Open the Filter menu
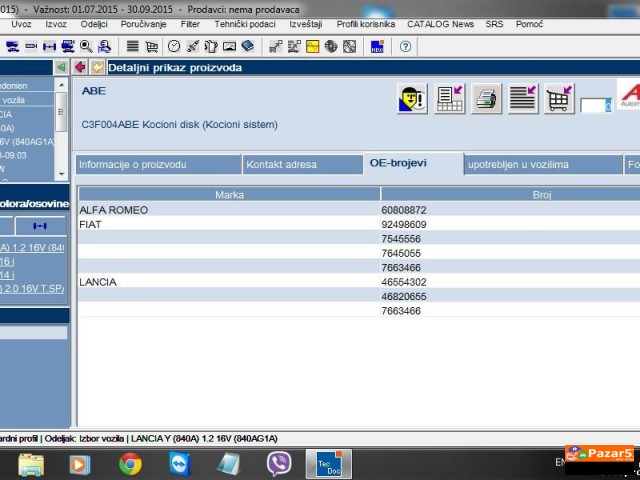The width and height of the screenshot is (640, 480). (x=190, y=24)
